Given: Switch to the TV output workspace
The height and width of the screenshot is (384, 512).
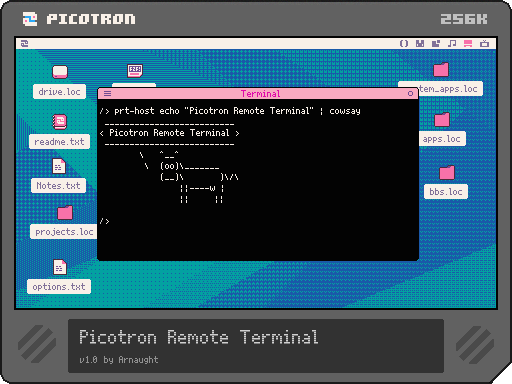Looking at the screenshot, I should point(484,44).
